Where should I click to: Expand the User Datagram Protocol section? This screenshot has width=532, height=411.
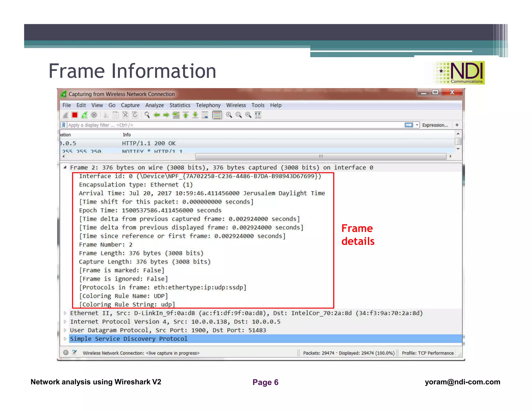65,330
